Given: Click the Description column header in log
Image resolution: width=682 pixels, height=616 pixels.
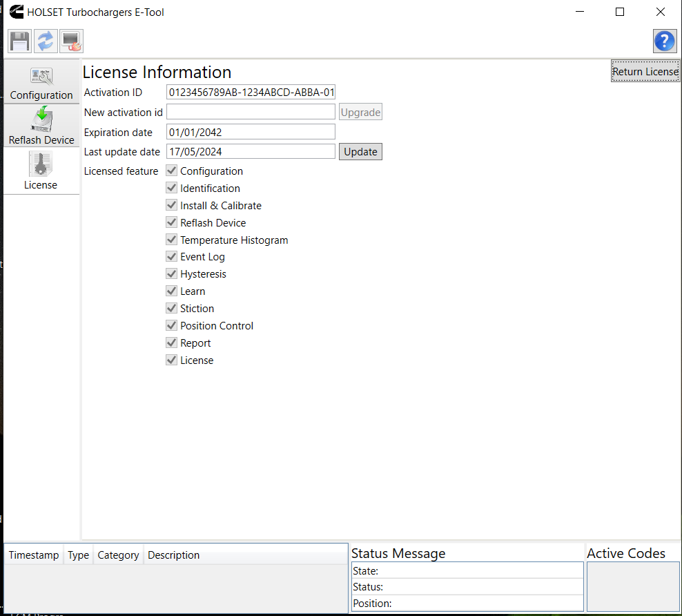Looking at the screenshot, I should pyautogui.click(x=174, y=555).
